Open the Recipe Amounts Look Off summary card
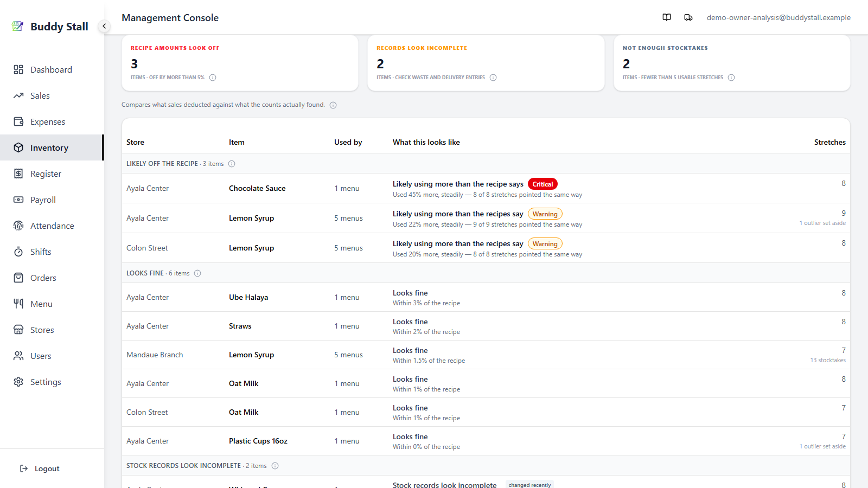The image size is (868, 488). tap(240, 63)
